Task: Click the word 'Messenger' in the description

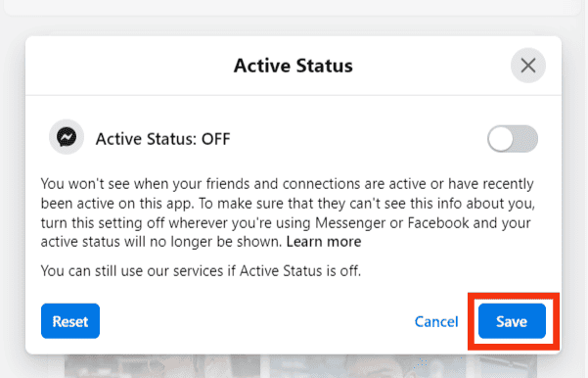Action: click(x=350, y=222)
